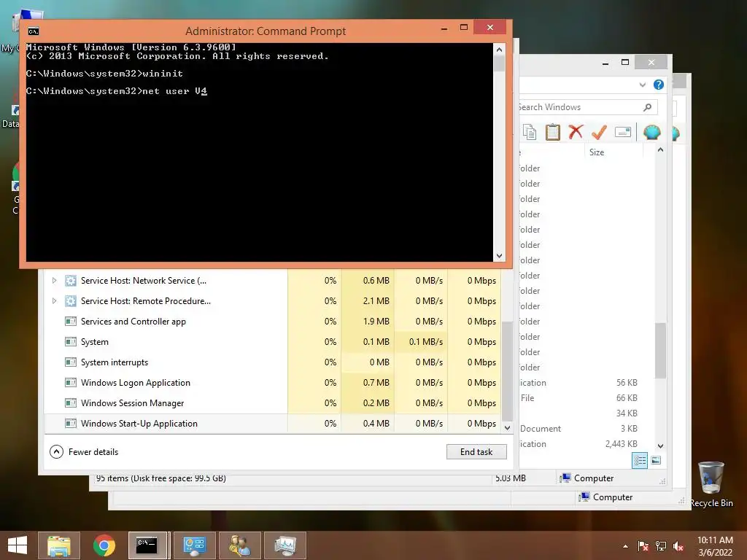Click Explorer file list scroll-up arrow
The image size is (747, 560).
(660, 149)
